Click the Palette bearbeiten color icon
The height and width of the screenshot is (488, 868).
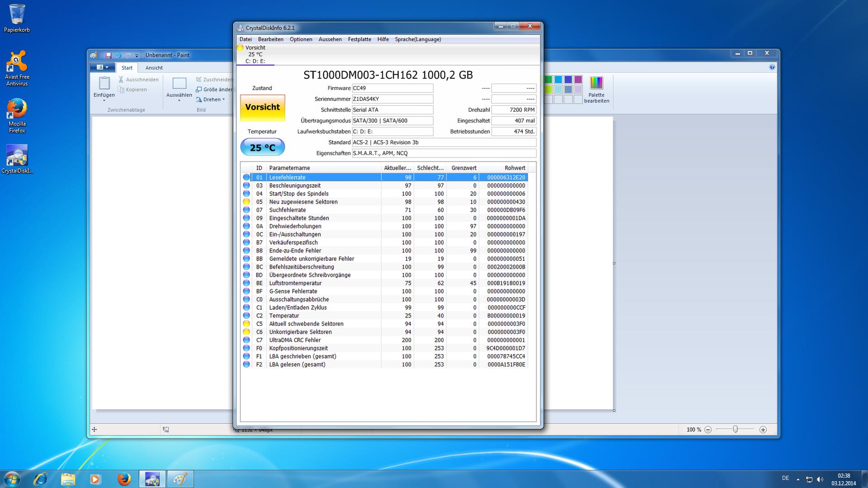coord(596,84)
